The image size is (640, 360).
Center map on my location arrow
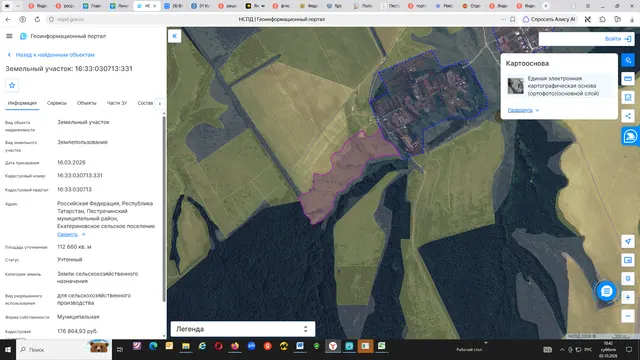(x=628, y=241)
